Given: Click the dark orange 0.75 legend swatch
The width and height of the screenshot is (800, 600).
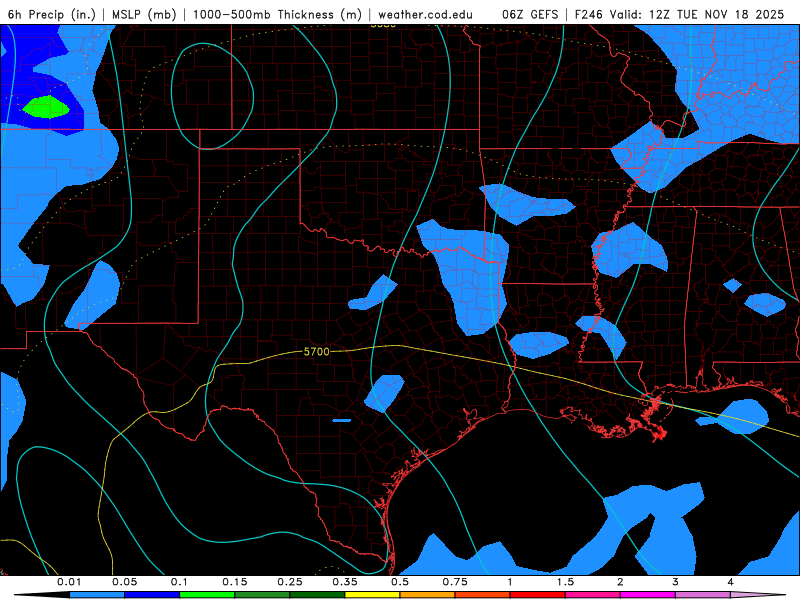Looking at the screenshot, I should point(483,595).
